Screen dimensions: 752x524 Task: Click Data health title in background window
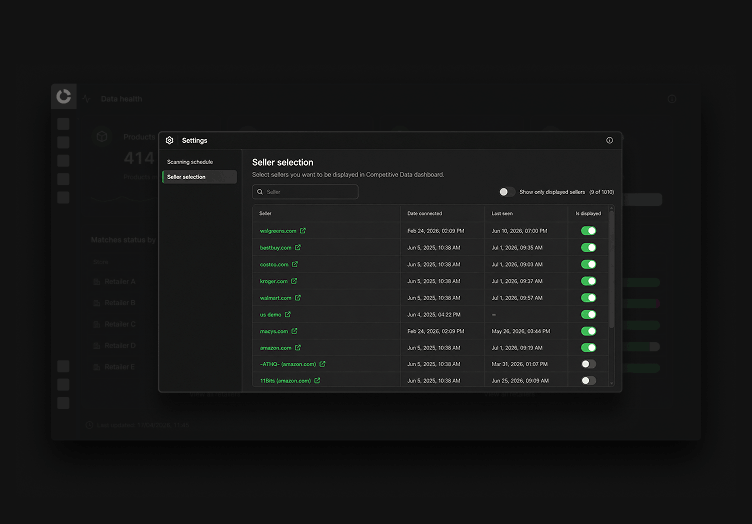121,99
